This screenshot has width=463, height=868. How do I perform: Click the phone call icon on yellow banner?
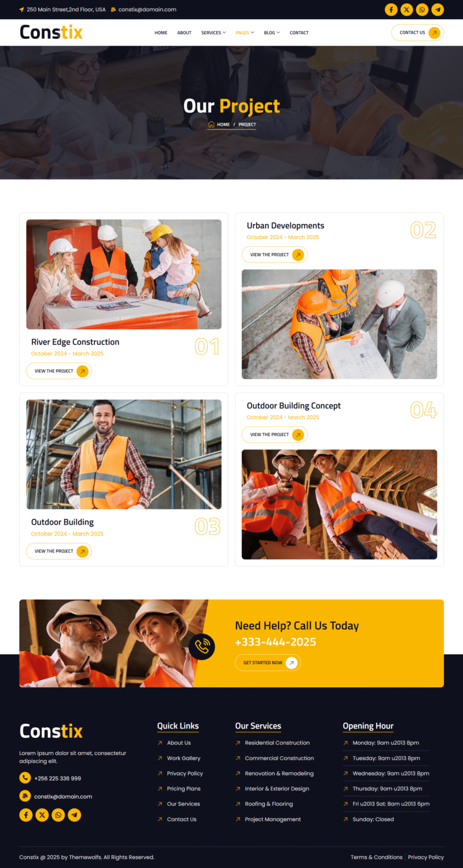[202, 646]
